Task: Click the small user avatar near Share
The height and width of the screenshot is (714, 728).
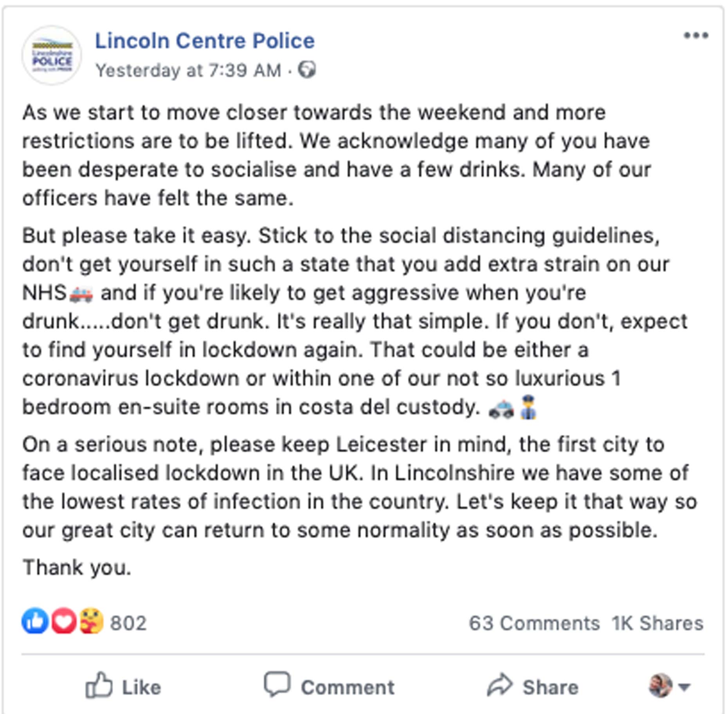Action: click(661, 685)
